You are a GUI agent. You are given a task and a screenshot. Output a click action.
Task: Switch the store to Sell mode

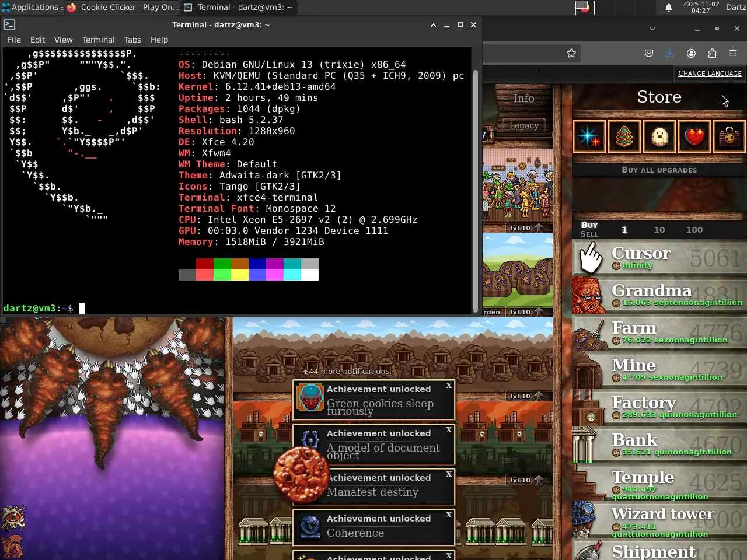[589, 234]
